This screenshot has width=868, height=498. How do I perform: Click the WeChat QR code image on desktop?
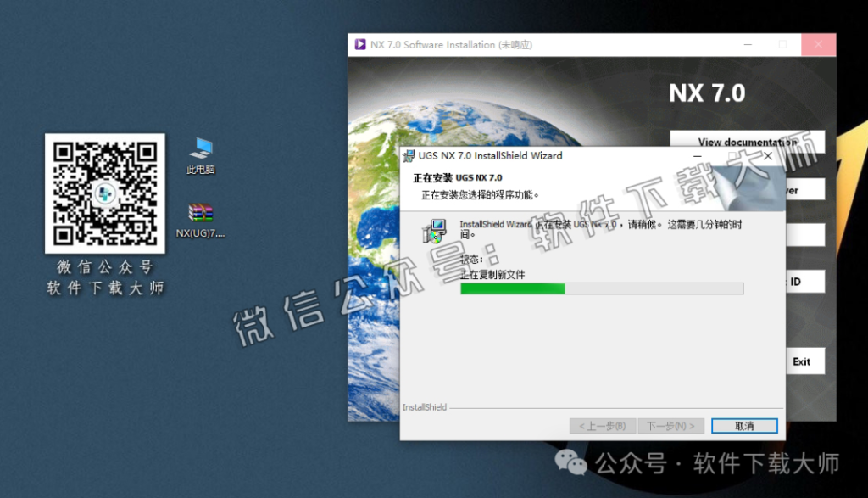point(105,193)
